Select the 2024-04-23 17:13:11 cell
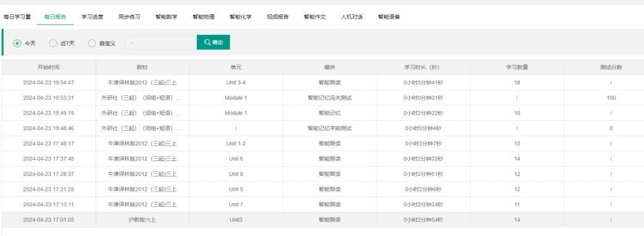Screen dimensions: 644x236 click(48, 204)
